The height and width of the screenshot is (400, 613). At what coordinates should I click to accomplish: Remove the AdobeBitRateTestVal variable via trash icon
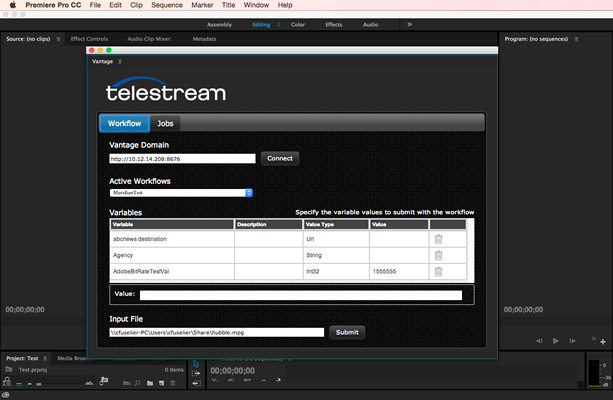[438, 271]
